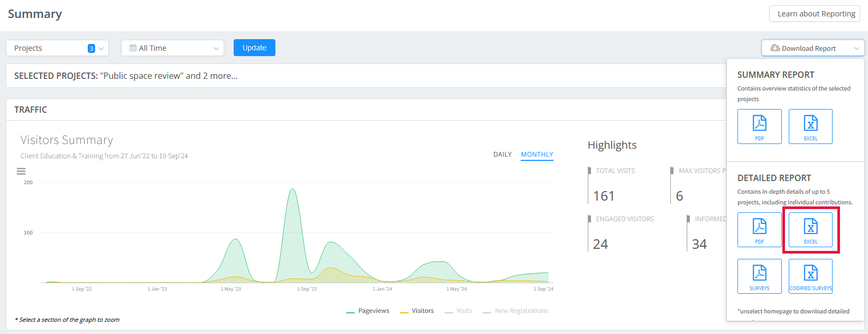Download Detailed Report as PDF
The height and width of the screenshot is (334, 868).
[x=760, y=230]
